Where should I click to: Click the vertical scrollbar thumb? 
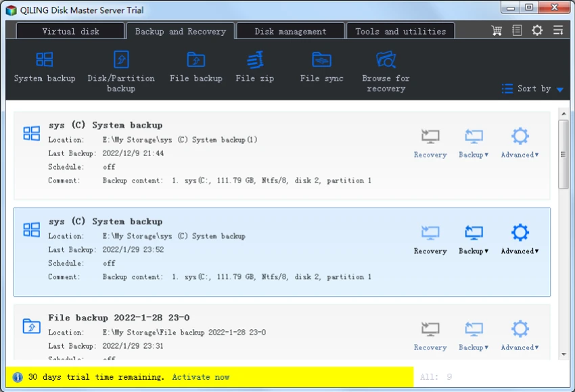click(563, 154)
